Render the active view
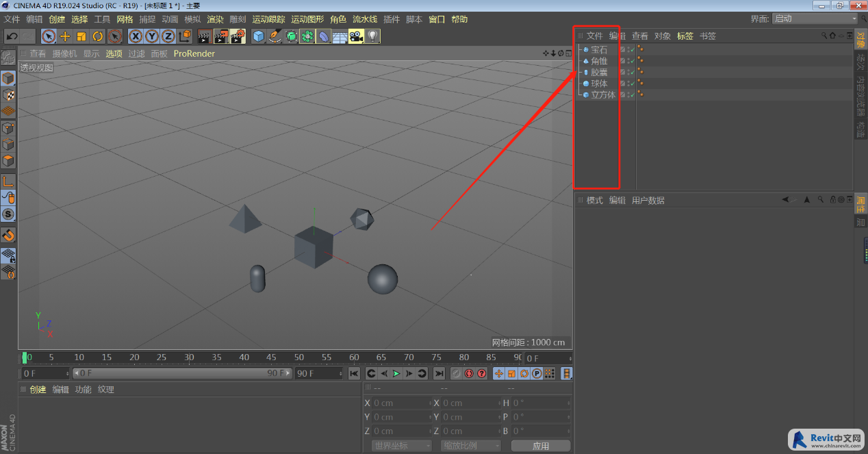 [x=204, y=36]
